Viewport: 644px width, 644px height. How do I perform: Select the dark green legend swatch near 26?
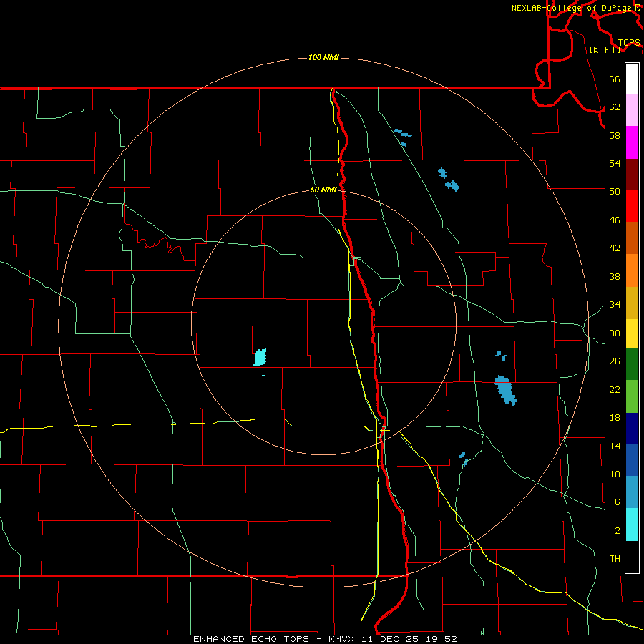click(632, 364)
